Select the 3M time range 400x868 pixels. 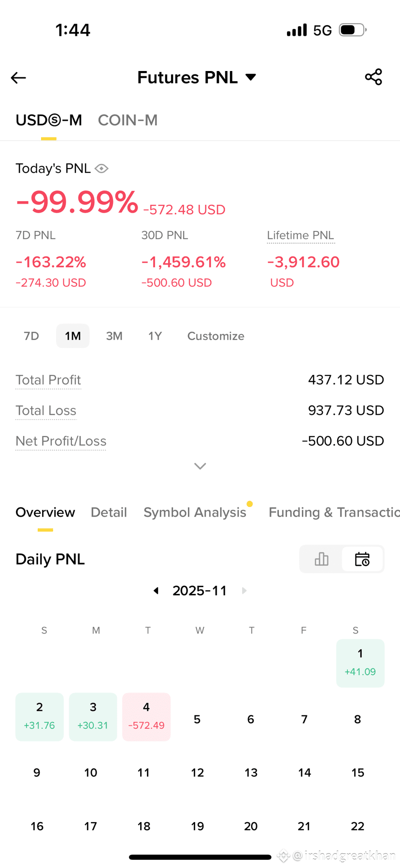(114, 336)
